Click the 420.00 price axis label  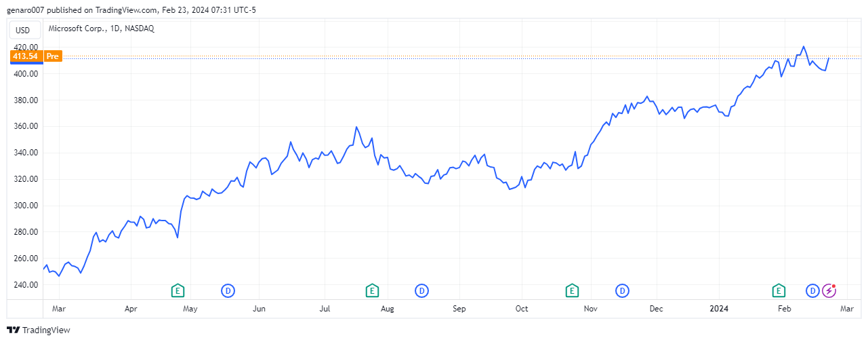tap(26, 47)
